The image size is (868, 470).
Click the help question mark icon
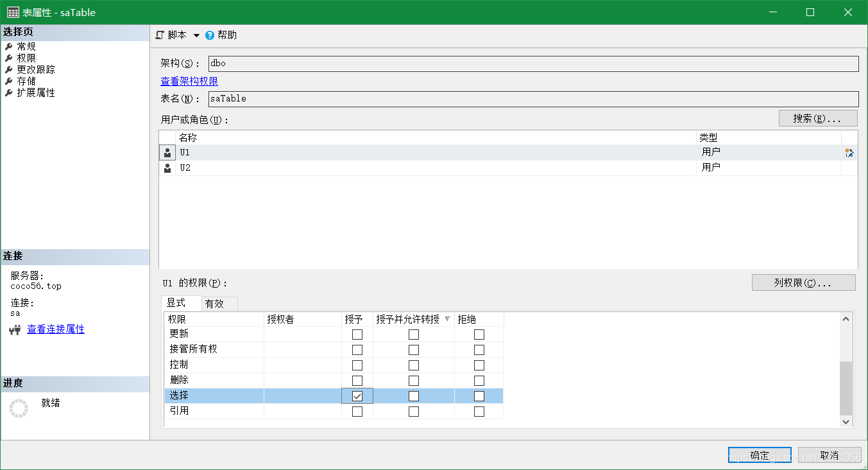210,35
